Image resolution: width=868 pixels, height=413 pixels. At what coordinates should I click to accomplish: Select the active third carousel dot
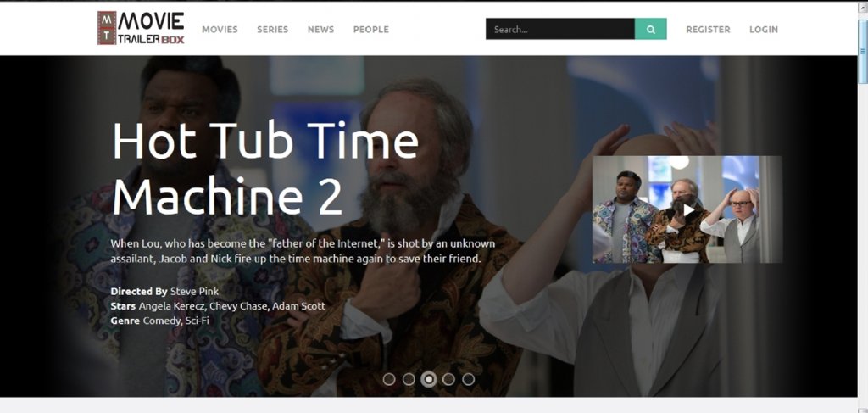(428, 379)
